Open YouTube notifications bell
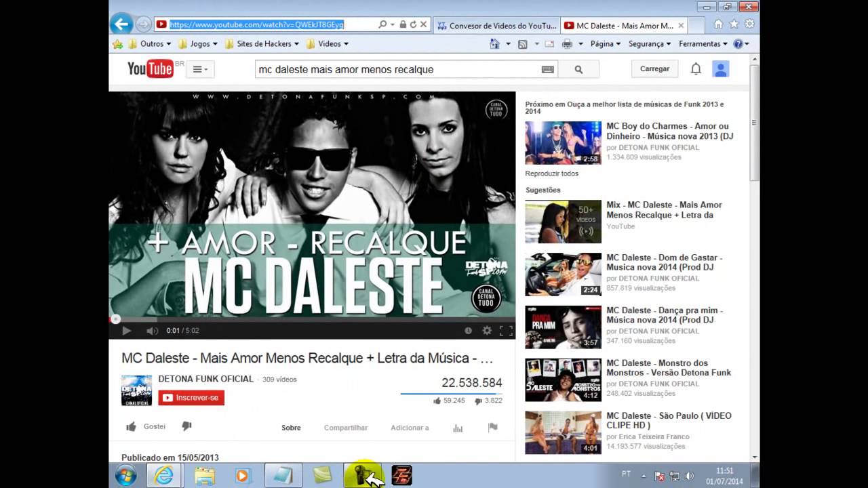 pos(696,68)
